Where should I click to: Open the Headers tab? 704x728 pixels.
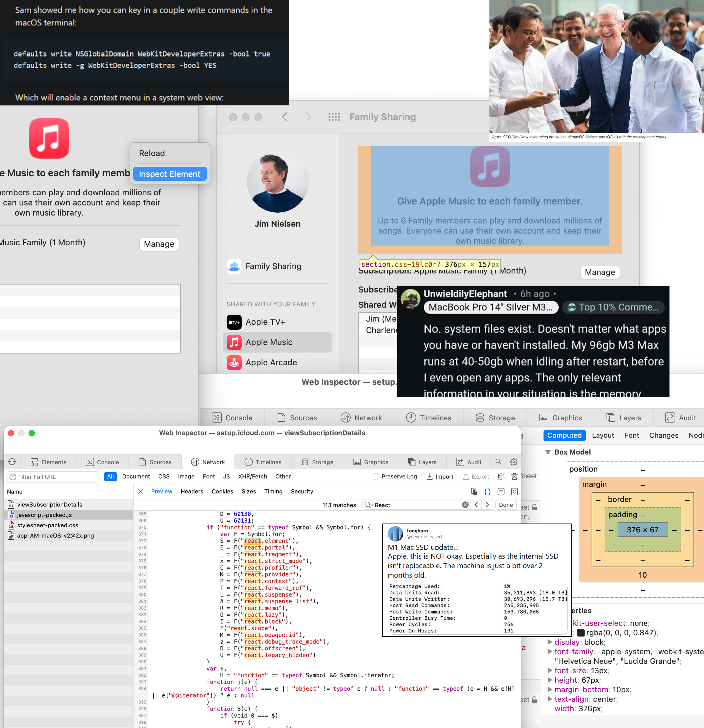[192, 491]
